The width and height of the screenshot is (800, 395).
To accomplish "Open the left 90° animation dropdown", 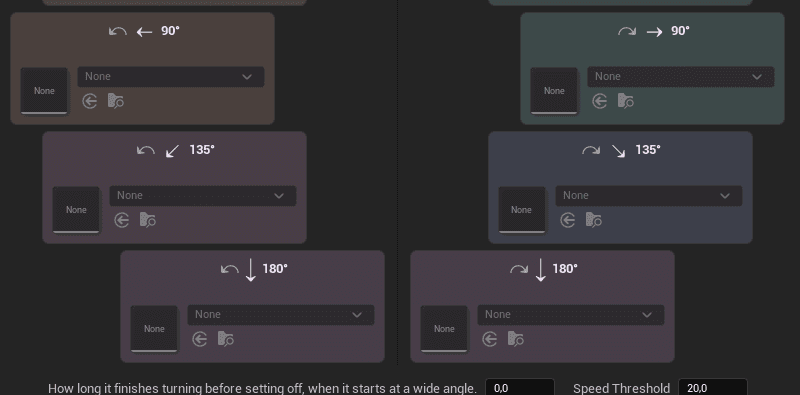I will pyautogui.click(x=171, y=77).
